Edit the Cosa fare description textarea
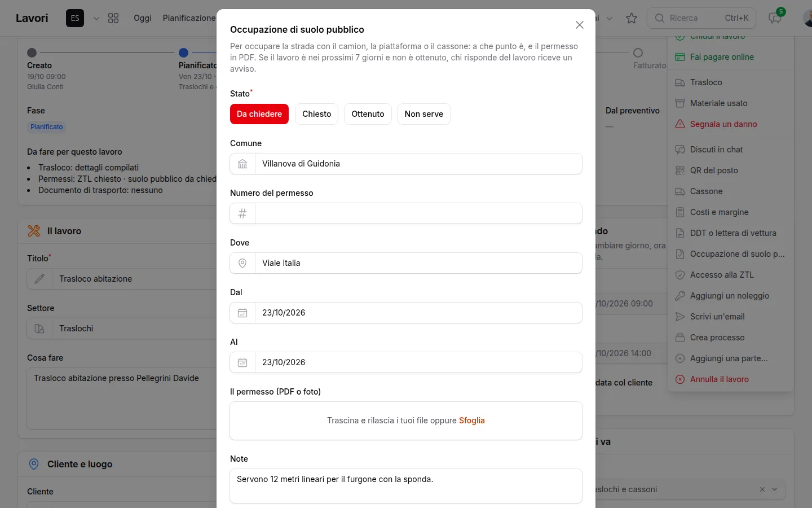This screenshot has width=812, height=508. point(122,398)
